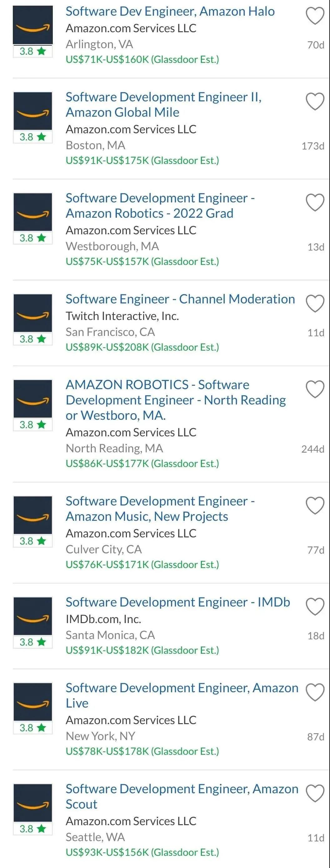This screenshot has height=868, width=330.
Task: Open the Software Development Engineer - IMDb title
Action: [x=178, y=602]
